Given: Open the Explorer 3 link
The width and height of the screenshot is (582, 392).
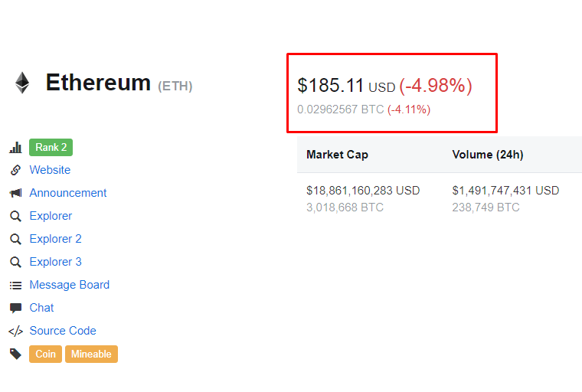Looking at the screenshot, I should pyautogui.click(x=56, y=262).
